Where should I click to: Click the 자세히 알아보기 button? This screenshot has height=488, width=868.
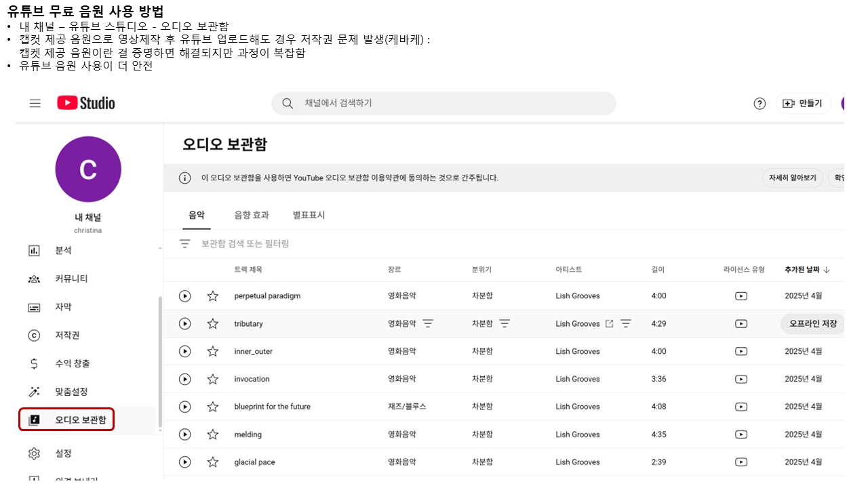pyautogui.click(x=792, y=178)
